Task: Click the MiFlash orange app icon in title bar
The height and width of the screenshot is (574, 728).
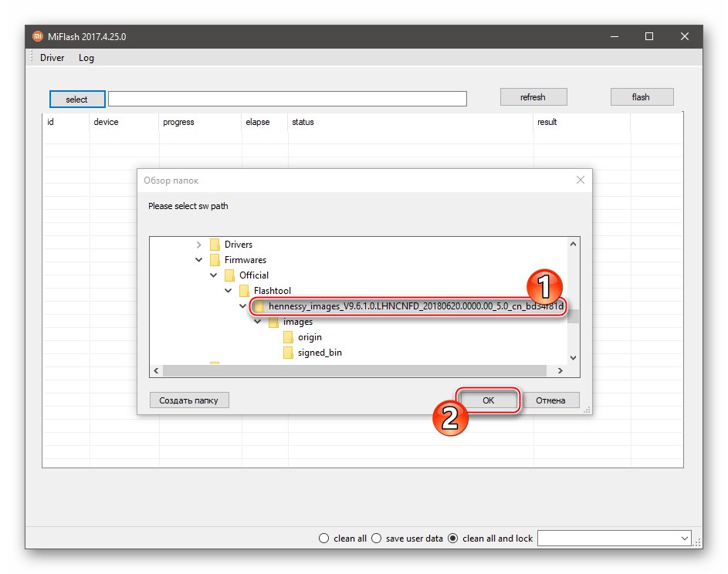Action: coord(38,36)
